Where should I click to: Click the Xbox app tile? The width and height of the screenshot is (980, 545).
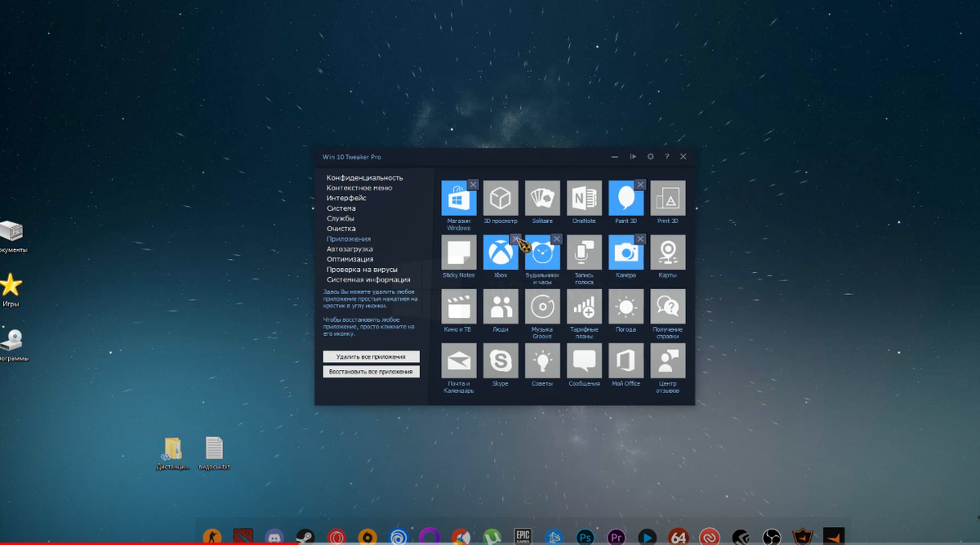point(501,252)
